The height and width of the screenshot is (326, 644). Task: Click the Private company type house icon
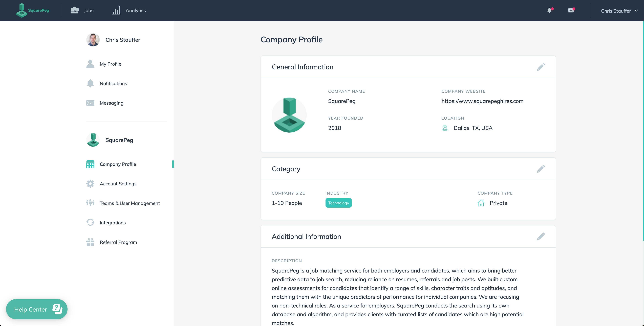pyautogui.click(x=481, y=203)
